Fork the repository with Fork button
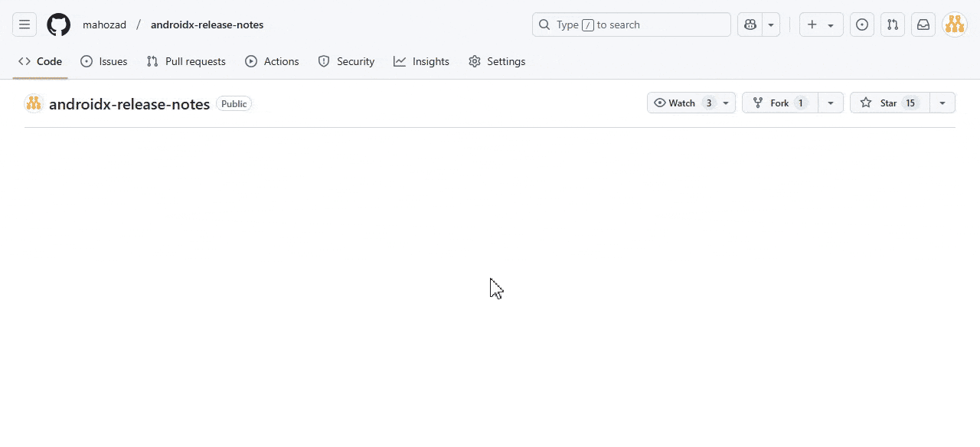This screenshot has width=980, height=447. coord(780,103)
